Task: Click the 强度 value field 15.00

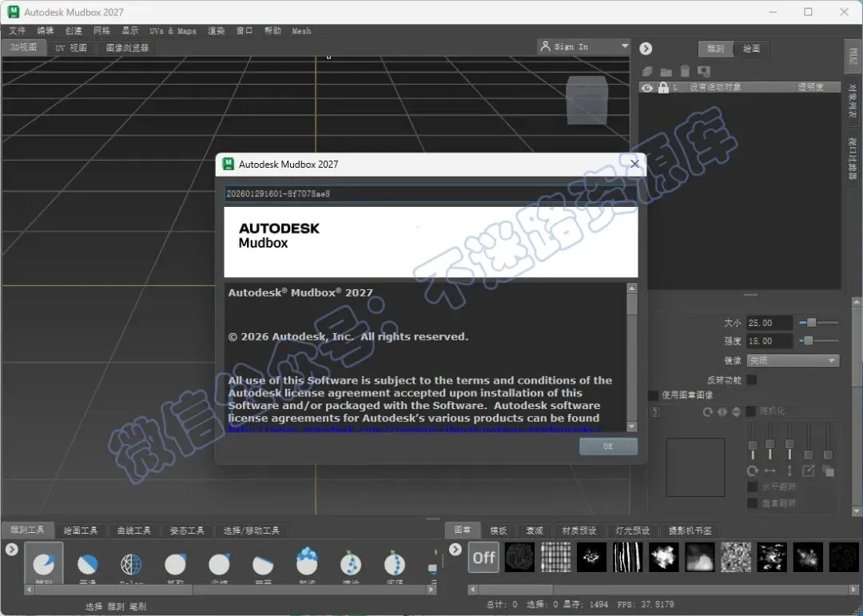Action: click(x=770, y=340)
